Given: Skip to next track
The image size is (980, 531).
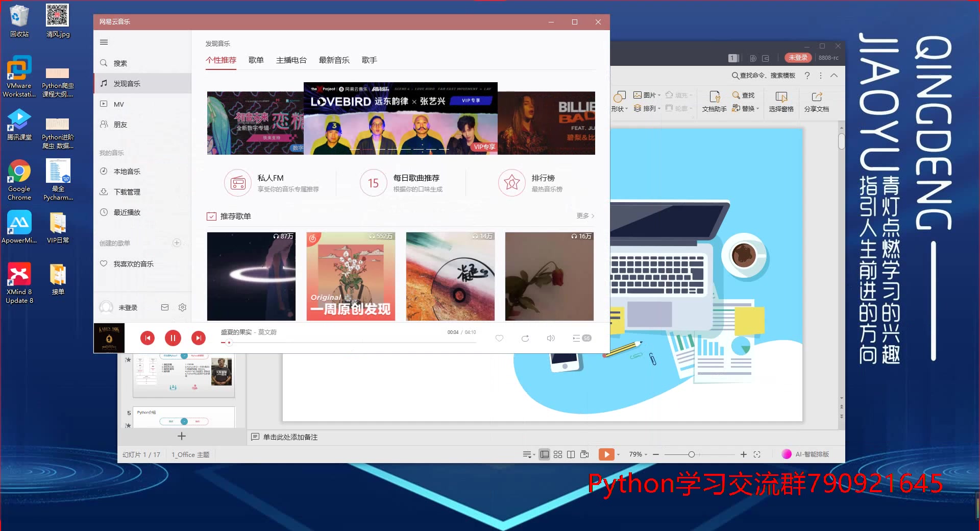Looking at the screenshot, I should (x=199, y=338).
